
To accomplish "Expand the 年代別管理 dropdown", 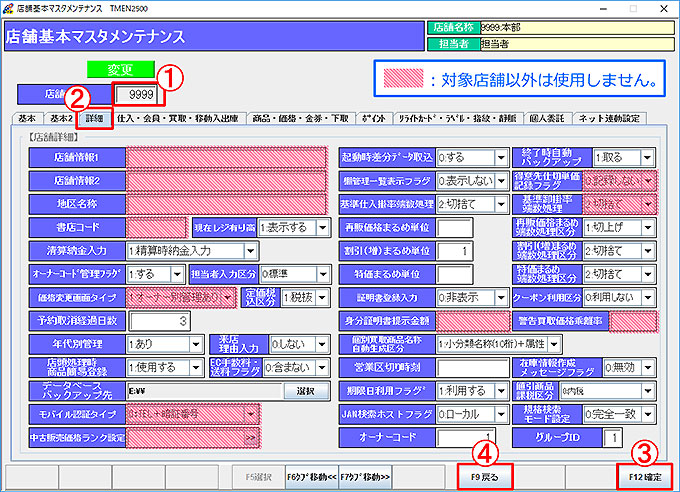I will [196, 344].
